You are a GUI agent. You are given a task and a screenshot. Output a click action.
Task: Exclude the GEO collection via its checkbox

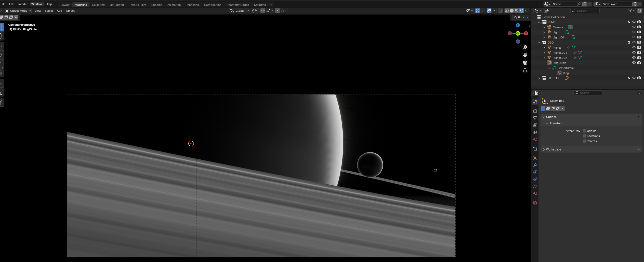[x=629, y=42]
